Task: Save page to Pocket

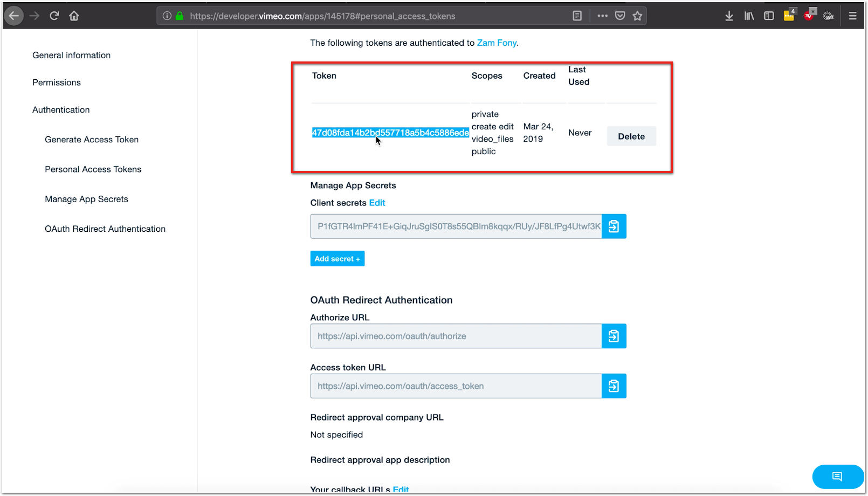Action: (620, 16)
